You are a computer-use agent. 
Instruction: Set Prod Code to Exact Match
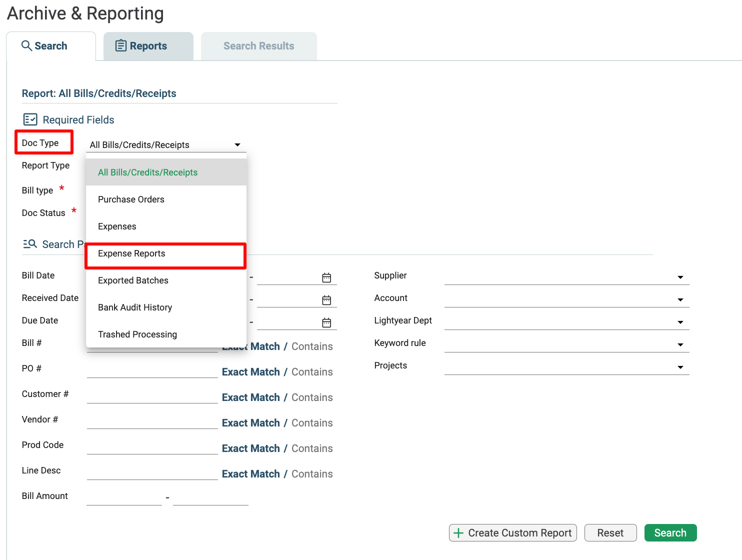click(x=251, y=448)
